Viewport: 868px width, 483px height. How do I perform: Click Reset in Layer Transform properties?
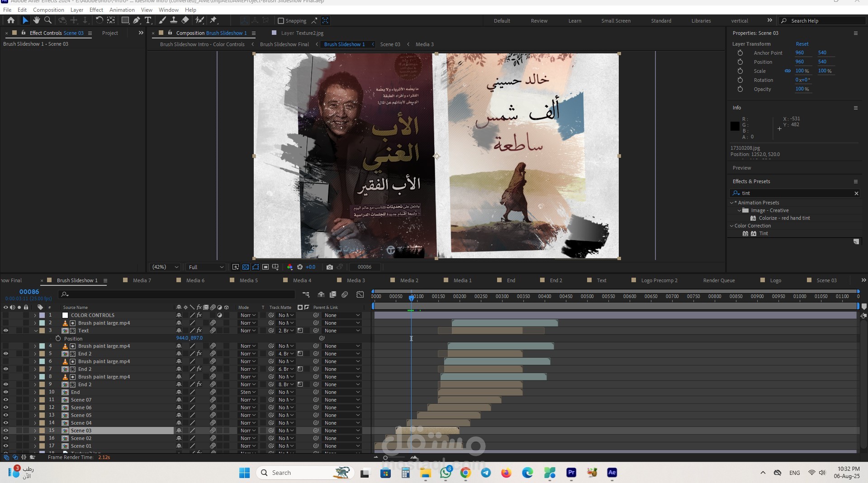tap(802, 43)
